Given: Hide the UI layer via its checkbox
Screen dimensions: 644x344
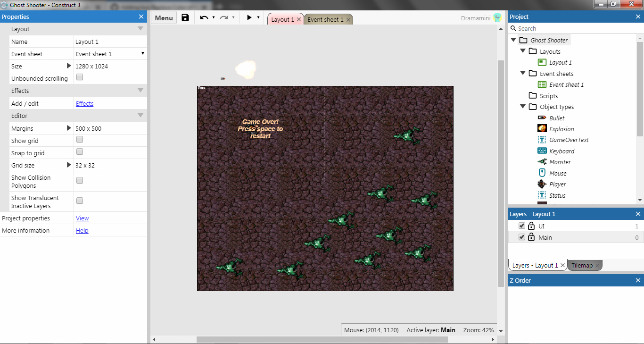Looking at the screenshot, I should (521, 226).
